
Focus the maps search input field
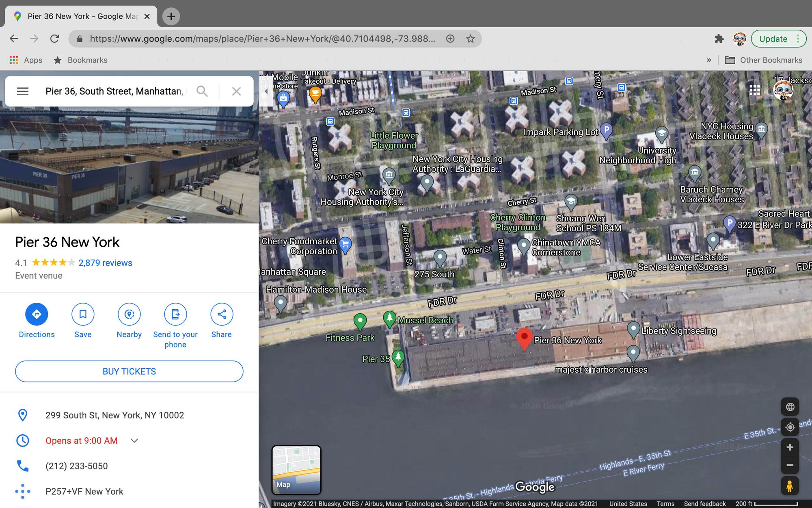point(115,91)
